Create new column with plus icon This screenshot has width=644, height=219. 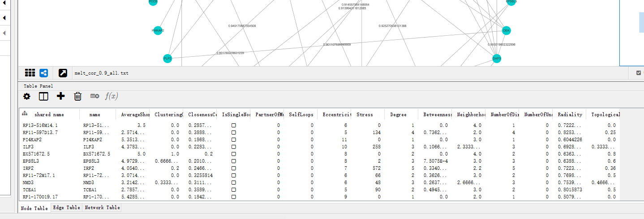pyautogui.click(x=61, y=96)
